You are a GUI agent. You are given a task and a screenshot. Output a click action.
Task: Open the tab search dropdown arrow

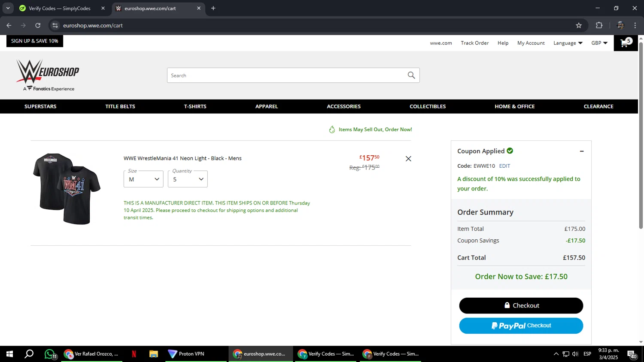[8, 8]
